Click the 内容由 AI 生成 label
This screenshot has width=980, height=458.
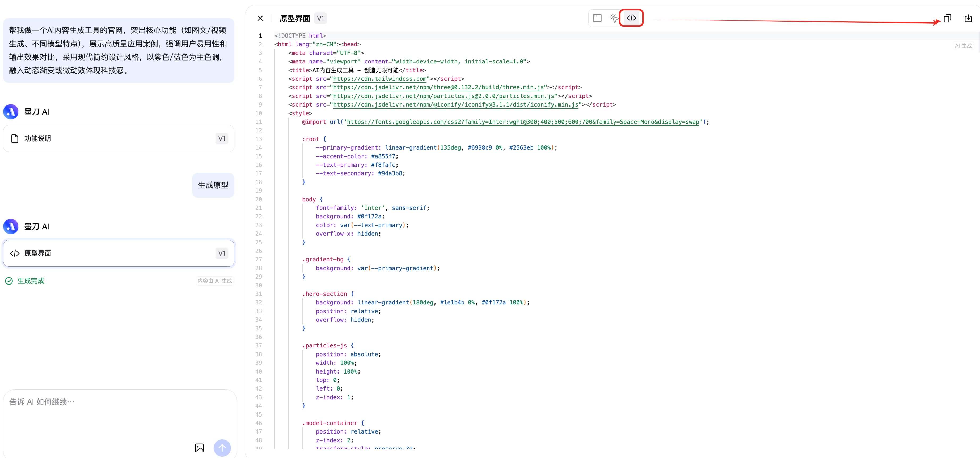point(214,281)
